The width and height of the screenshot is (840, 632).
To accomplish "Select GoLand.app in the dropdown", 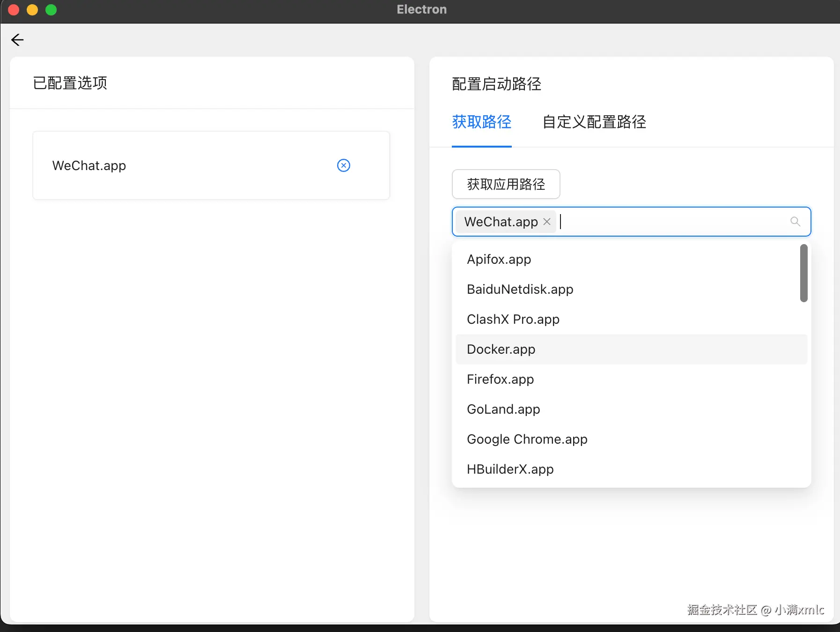I will click(631, 409).
